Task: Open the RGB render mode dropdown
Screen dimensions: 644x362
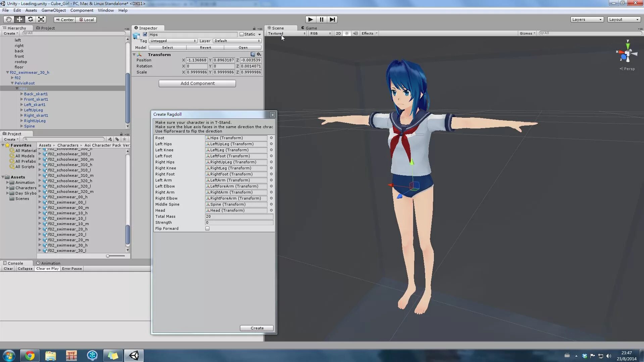Action: point(320,33)
